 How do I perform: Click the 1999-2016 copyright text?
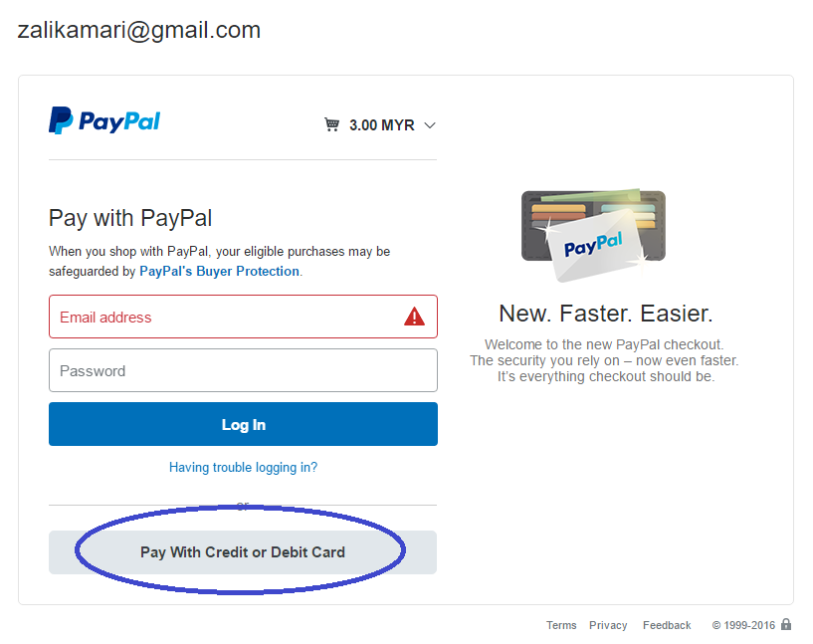click(x=743, y=625)
